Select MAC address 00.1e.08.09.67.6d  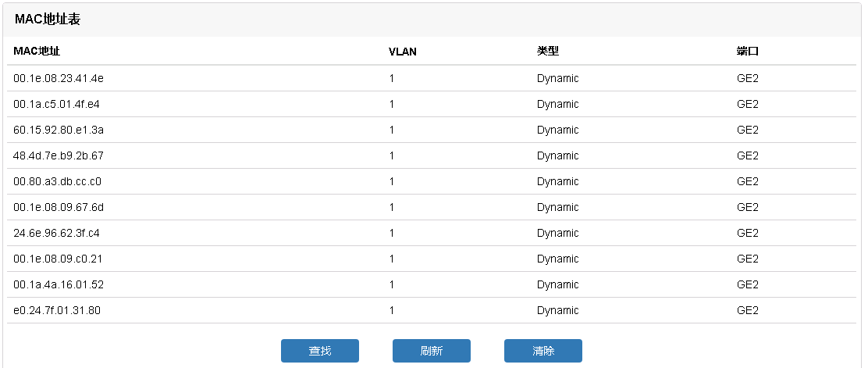coord(58,207)
